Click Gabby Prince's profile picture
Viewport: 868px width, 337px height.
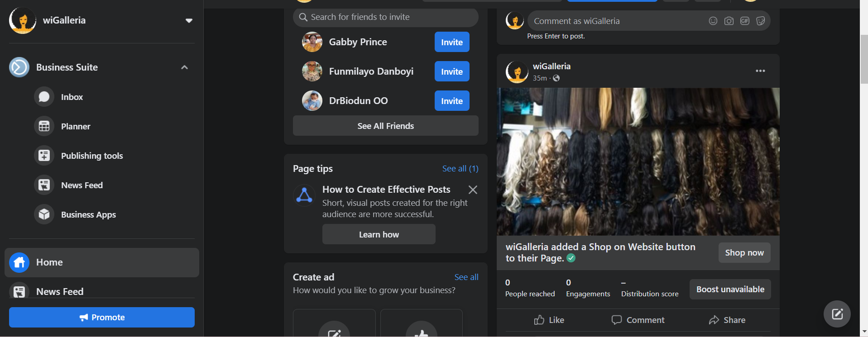point(312,42)
